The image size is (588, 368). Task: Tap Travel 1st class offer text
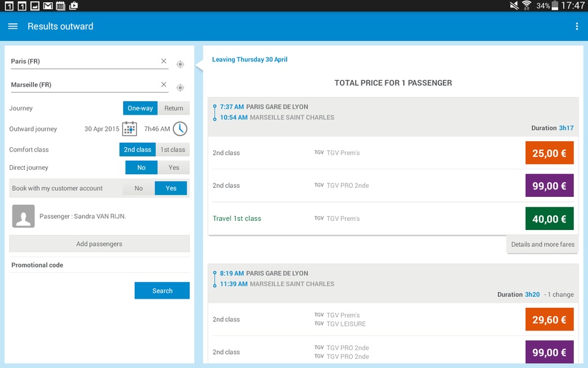pyautogui.click(x=237, y=218)
